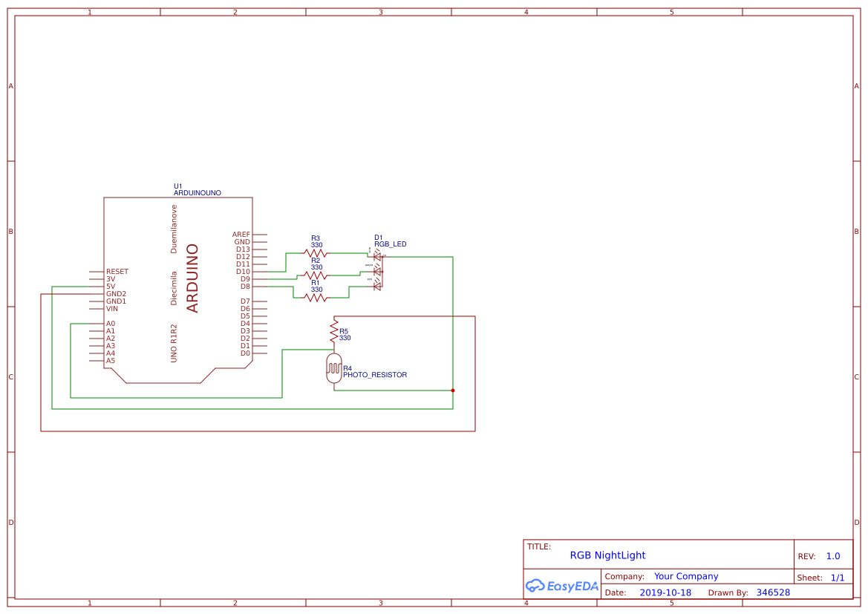Click the RGB NightLight title text

click(608, 555)
